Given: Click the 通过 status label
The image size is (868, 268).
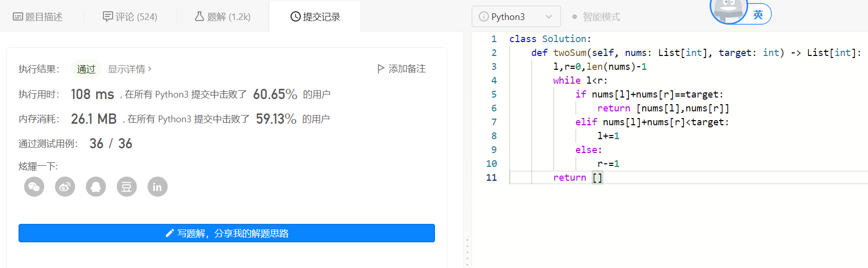Looking at the screenshot, I should (x=86, y=69).
